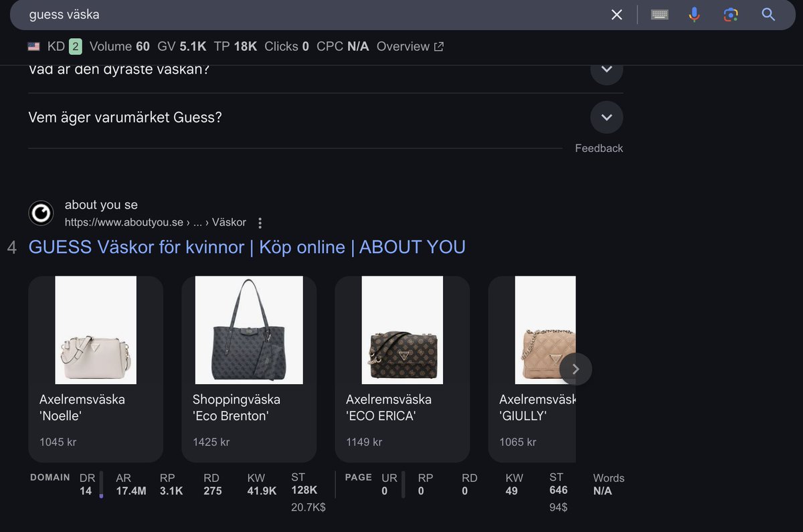
Task: Click the page KW 49 value
Action: pyautogui.click(x=512, y=491)
